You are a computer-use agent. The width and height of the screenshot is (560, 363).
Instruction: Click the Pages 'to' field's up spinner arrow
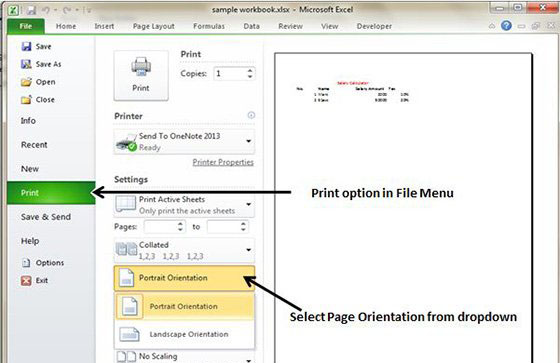coord(243,224)
